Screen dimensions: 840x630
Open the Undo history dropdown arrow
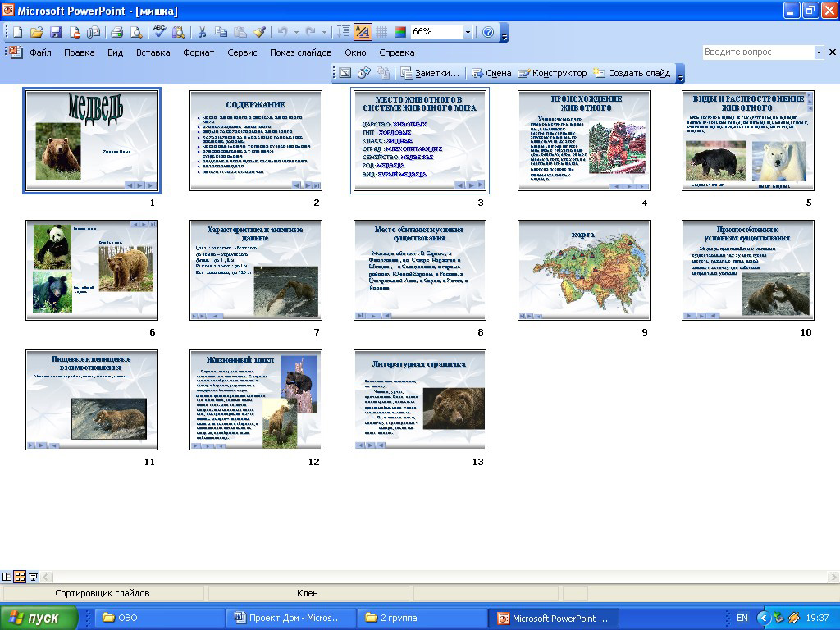(294, 32)
